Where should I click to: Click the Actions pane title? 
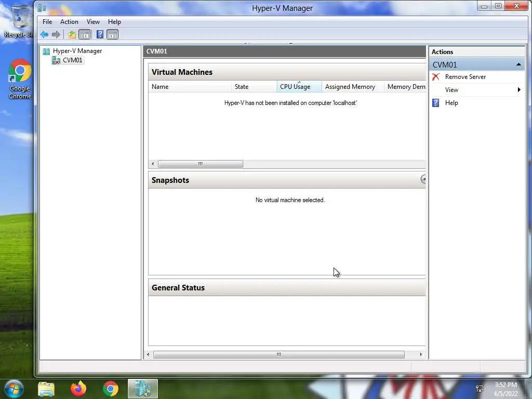(442, 52)
